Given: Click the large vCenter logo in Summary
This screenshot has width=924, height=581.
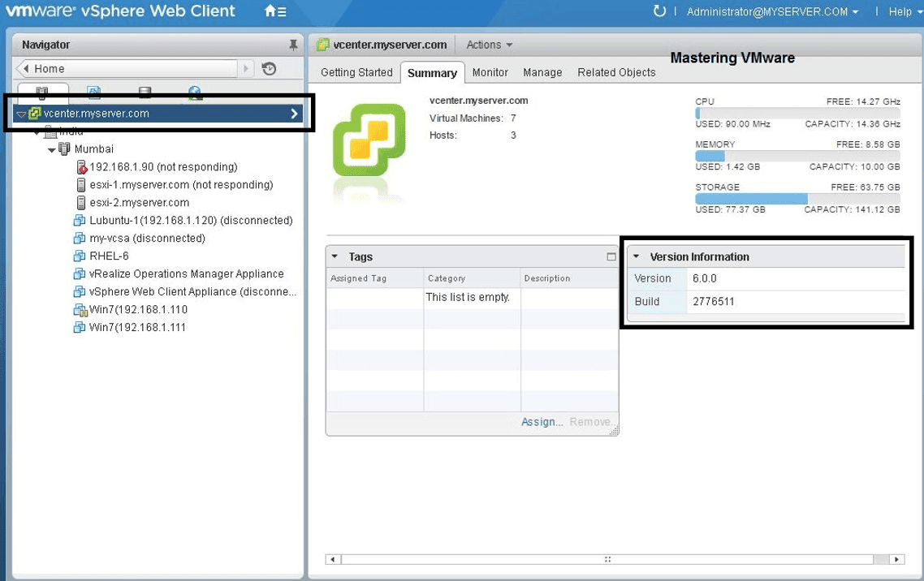Looking at the screenshot, I should click(369, 140).
